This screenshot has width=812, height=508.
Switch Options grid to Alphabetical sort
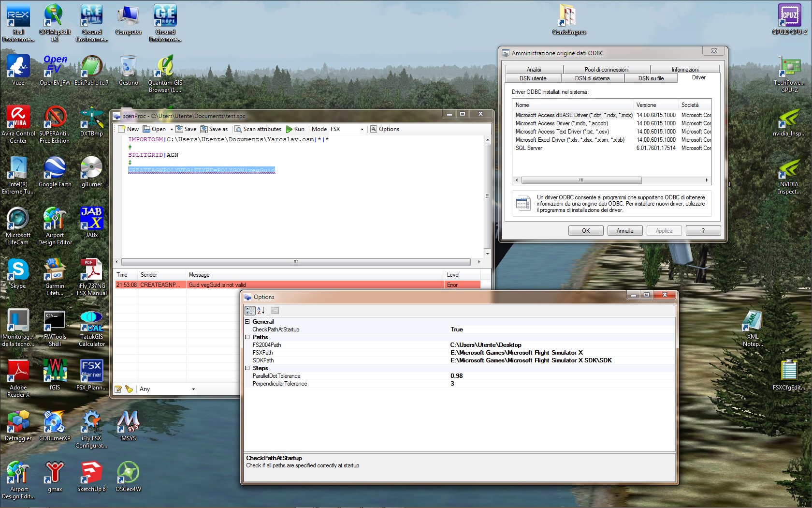[261, 311]
